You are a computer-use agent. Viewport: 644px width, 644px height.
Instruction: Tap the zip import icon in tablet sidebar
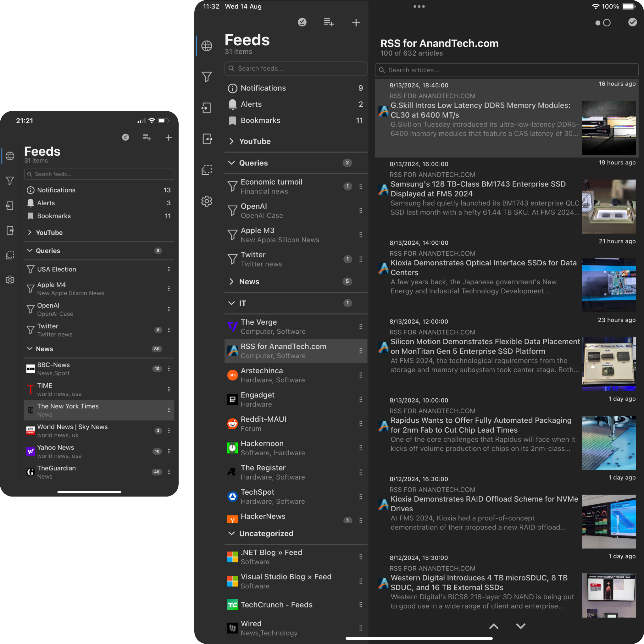click(207, 139)
